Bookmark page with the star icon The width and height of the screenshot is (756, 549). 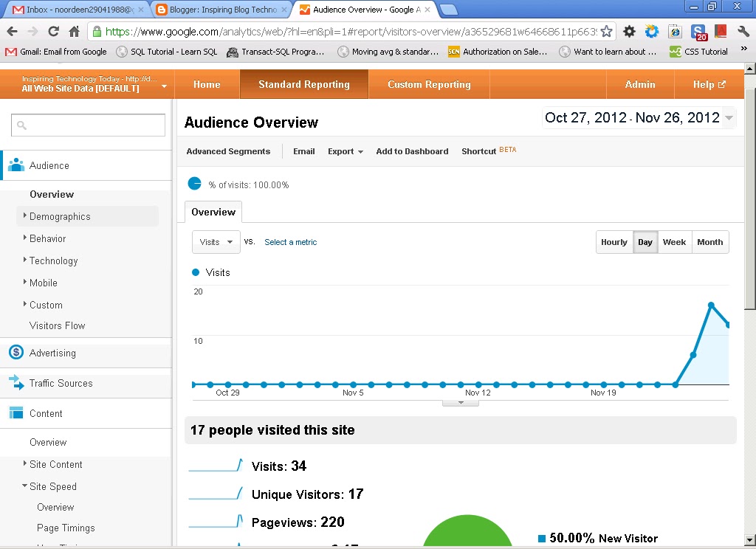tap(607, 32)
